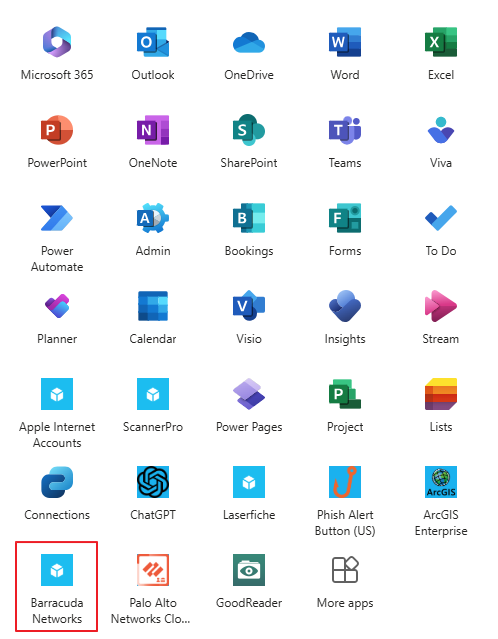The width and height of the screenshot is (498, 639).
Task: Open the Laserfiche app tile
Action: [x=249, y=482]
